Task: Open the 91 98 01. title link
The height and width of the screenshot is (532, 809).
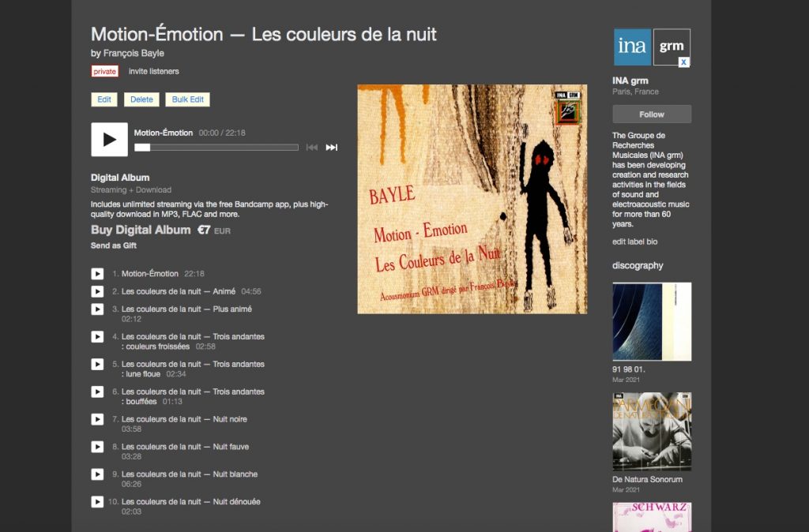Action: click(628, 369)
